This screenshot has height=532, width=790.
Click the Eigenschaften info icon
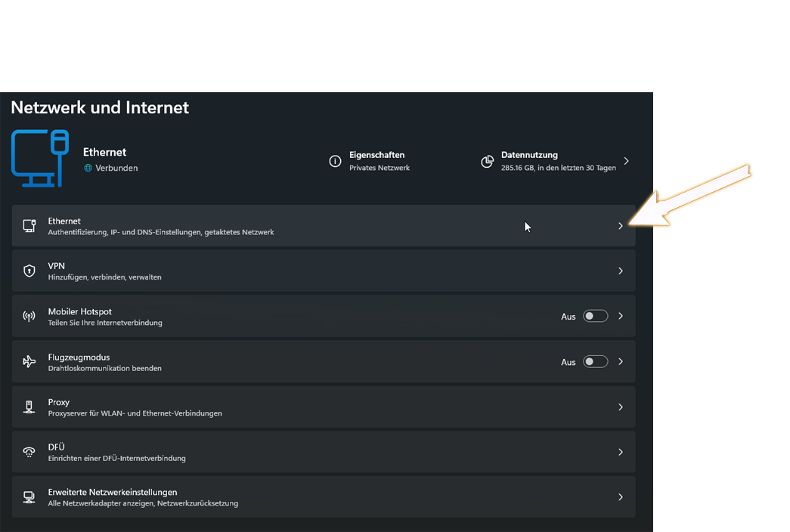click(x=335, y=161)
